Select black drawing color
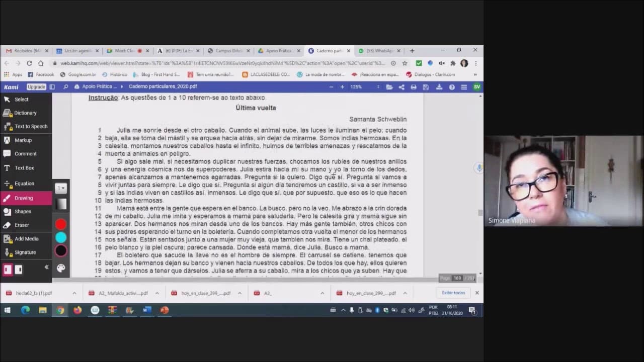Viewport: 644px width, 362px height. [x=61, y=251]
